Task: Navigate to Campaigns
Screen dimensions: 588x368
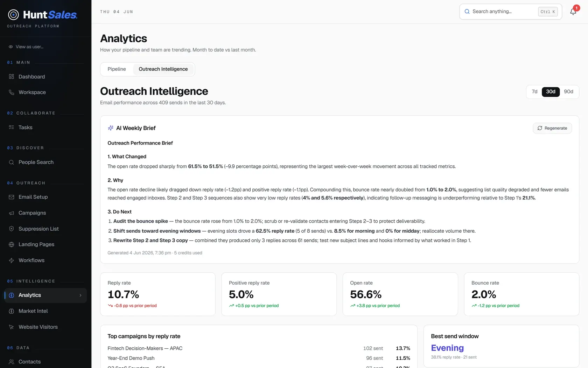Action: [45, 213]
